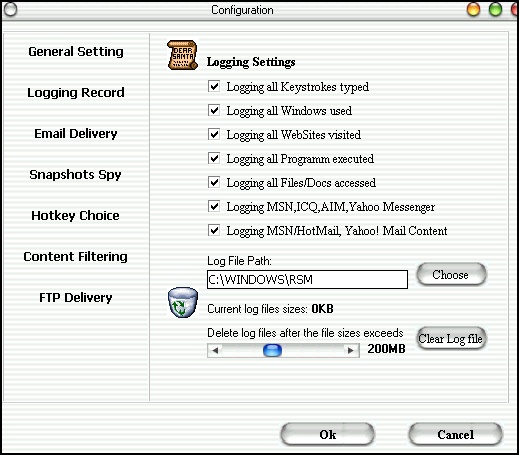Click the slider's left arrow

click(215, 350)
